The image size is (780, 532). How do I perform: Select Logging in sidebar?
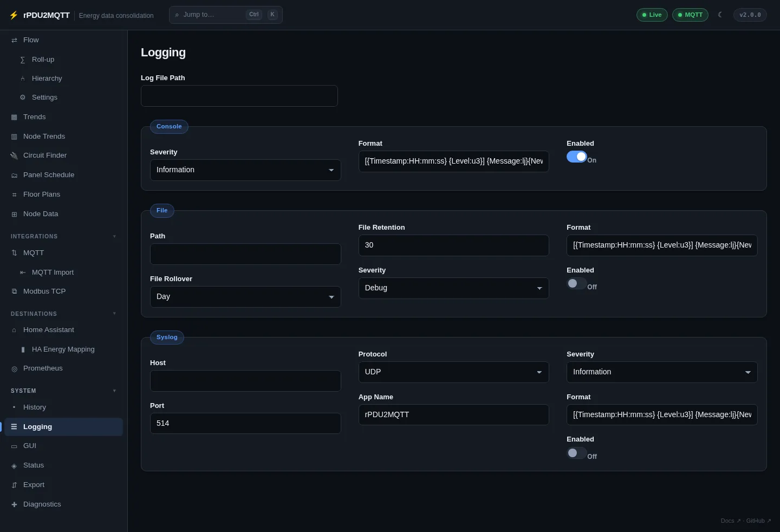pos(63,427)
